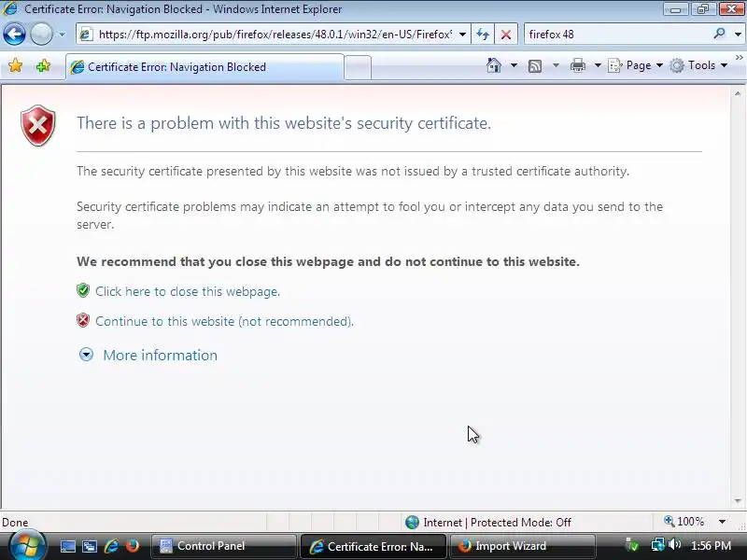
Task: Open a new blank tab
Action: [x=358, y=67]
